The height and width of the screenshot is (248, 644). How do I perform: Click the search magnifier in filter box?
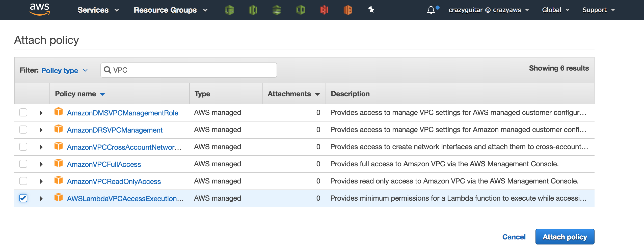[x=108, y=70]
